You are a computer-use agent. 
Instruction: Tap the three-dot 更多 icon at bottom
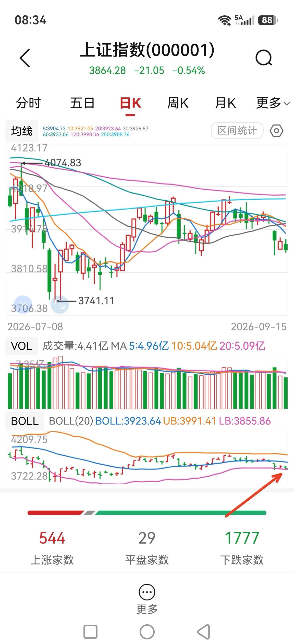click(147, 592)
